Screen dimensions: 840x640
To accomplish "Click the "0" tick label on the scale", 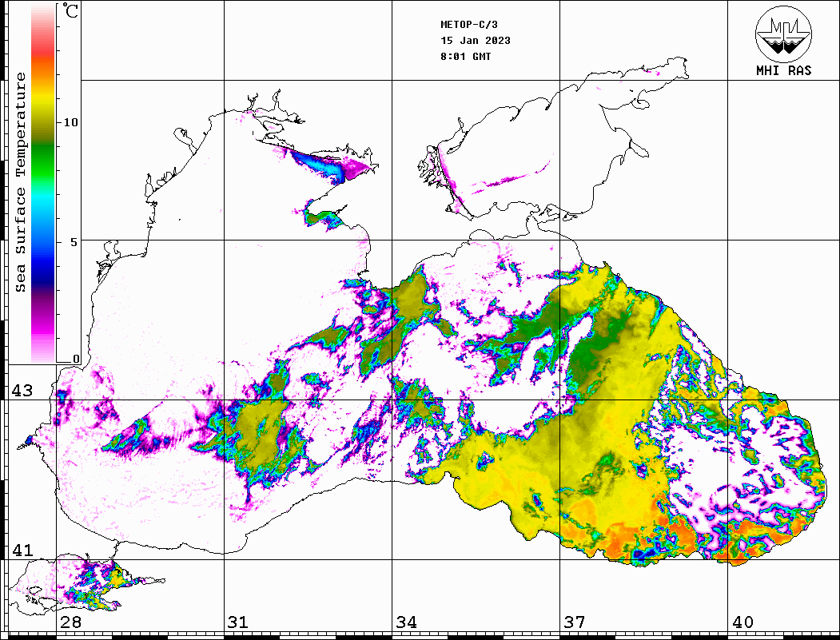I will point(76,359).
